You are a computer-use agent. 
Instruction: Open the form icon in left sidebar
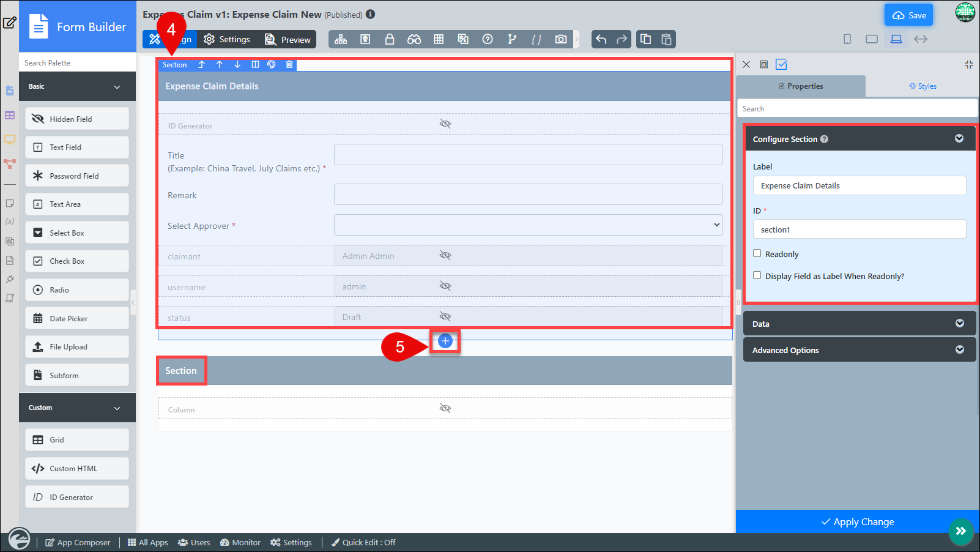pos(10,91)
